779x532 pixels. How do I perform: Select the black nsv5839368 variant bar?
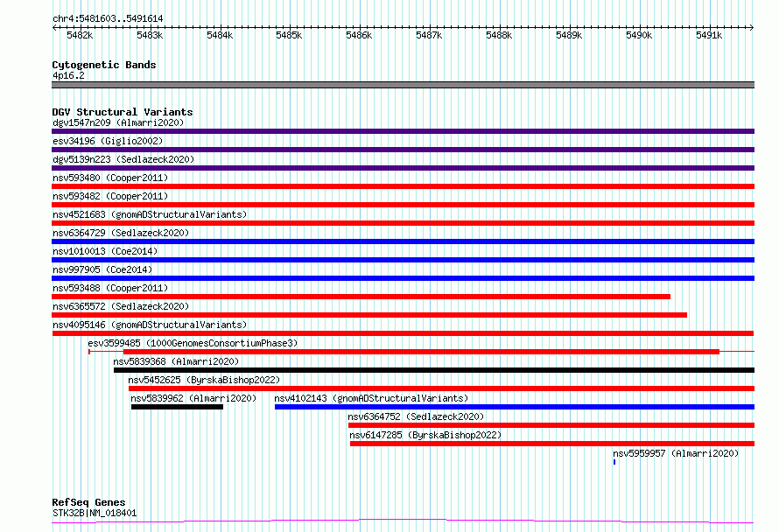tap(434, 370)
